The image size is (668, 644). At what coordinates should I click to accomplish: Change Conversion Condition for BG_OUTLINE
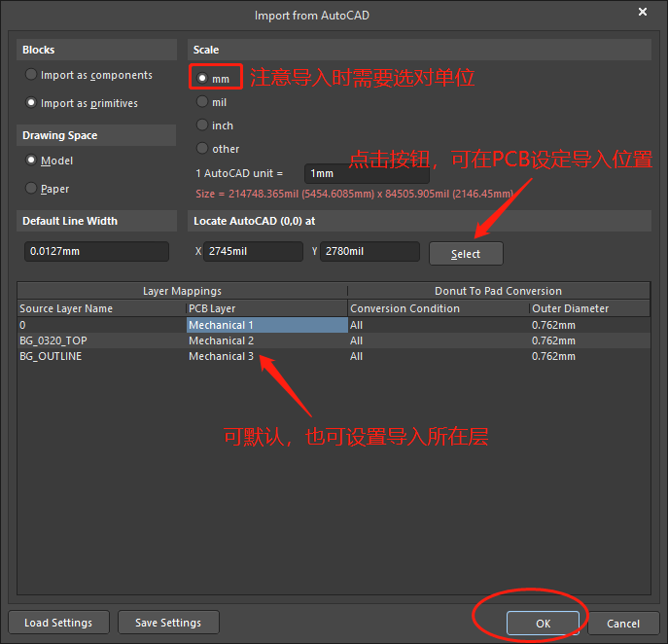pyautogui.click(x=439, y=356)
